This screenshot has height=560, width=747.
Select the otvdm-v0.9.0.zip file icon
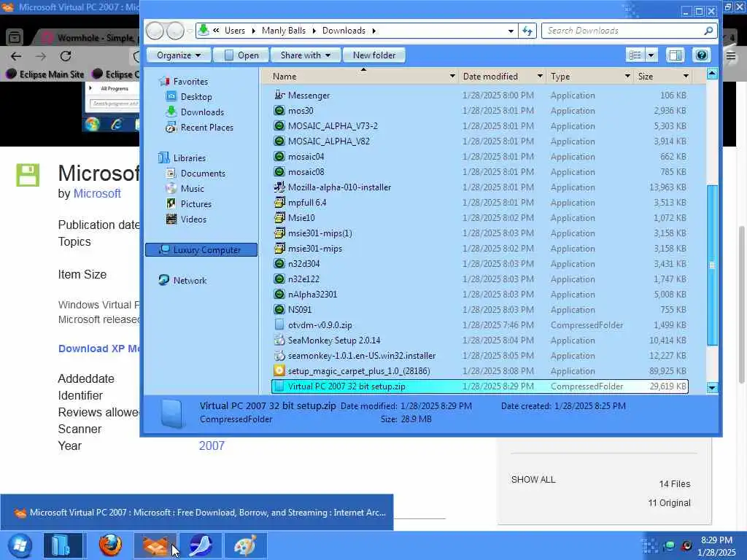(279, 324)
